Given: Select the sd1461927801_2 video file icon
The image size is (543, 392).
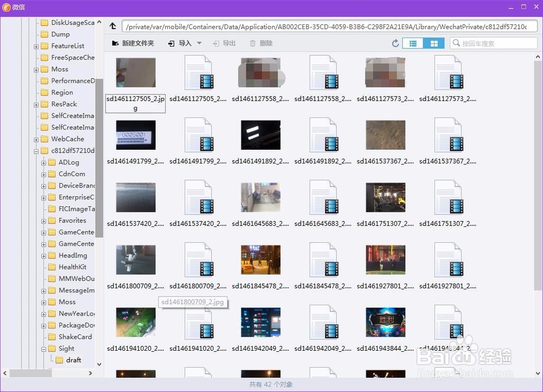Looking at the screenshot, I should (448, 260).
